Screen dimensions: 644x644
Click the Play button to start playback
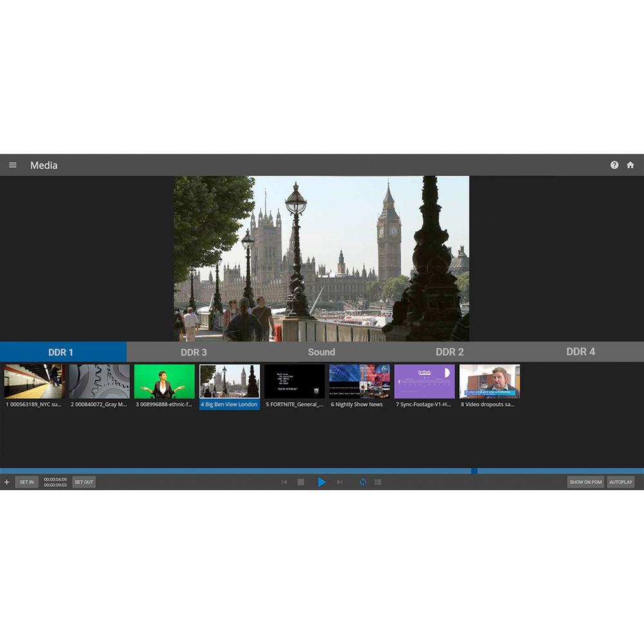coord(321,482)
